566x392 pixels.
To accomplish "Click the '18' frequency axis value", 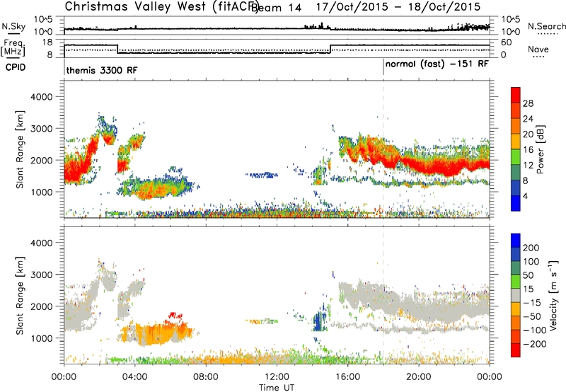I will (47, 42).
